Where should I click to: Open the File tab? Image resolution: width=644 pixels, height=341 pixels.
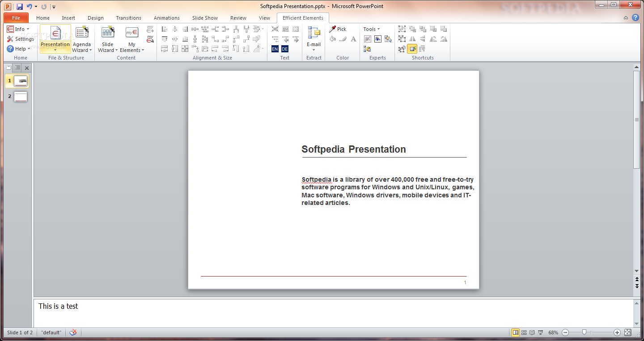(x=16, y=18)
